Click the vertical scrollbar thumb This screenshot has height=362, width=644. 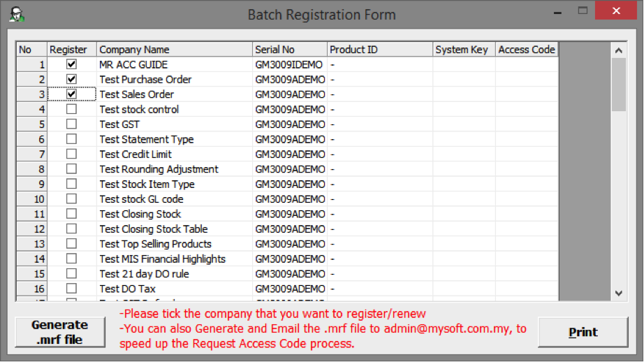619,85
